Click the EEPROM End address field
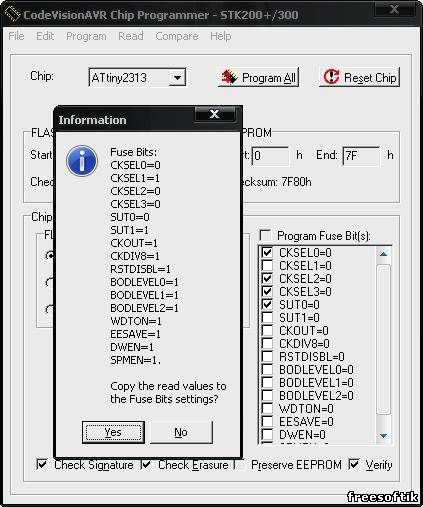This screenshot has width=423, height=507. pyautogui.click(x=361, y=156)
